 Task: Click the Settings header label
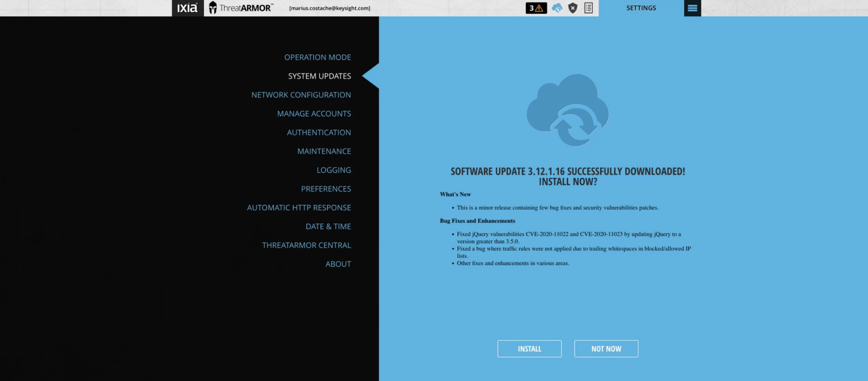coord(641,8)
